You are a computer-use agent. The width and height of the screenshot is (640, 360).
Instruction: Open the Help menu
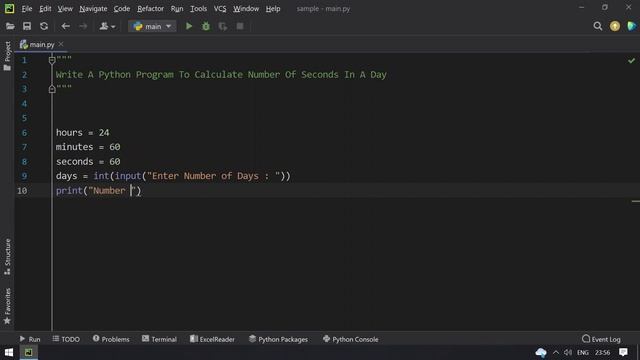click(273, 9)
